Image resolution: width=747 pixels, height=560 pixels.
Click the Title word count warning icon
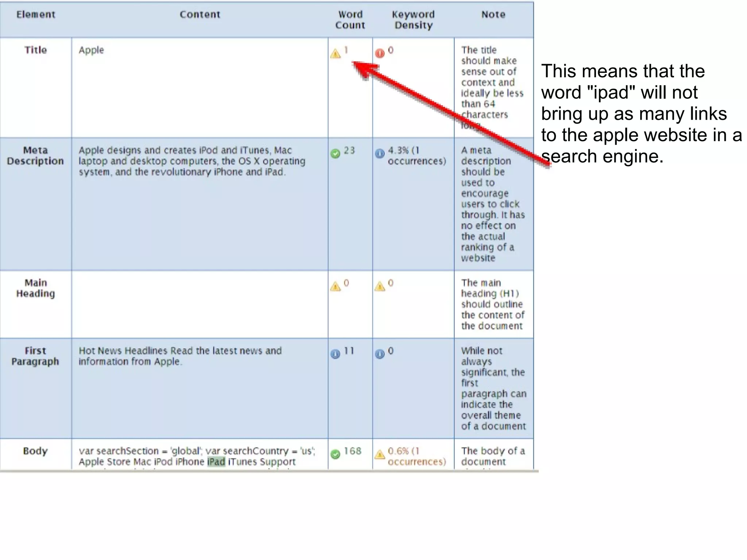click(335, 54)
